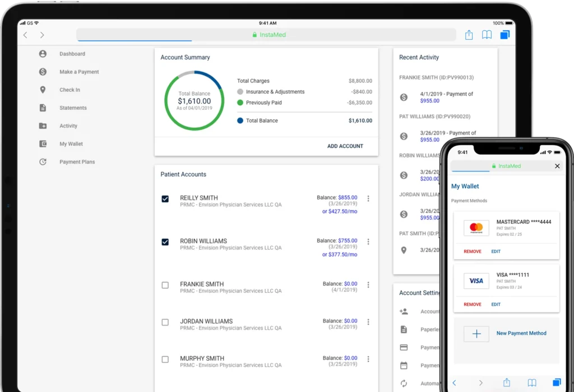Go to Payment Plans in sidebar
Viewport: 574px width, 392px height.
[77, 162]
